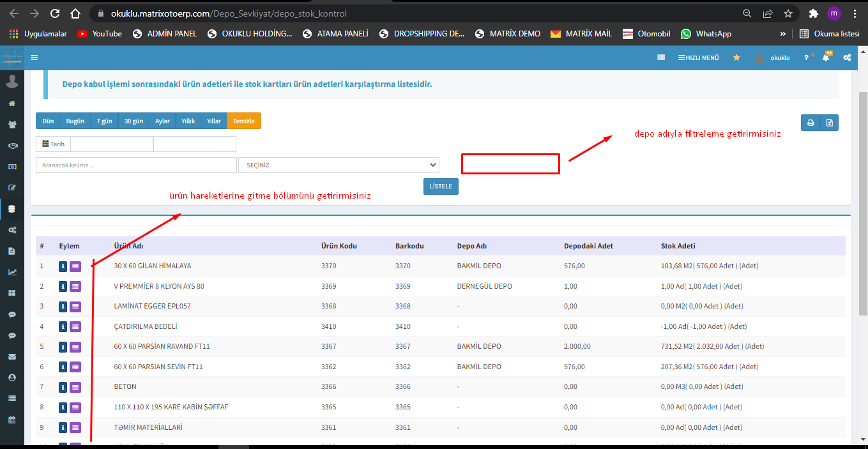Click the print icon button

pos(811,123)
